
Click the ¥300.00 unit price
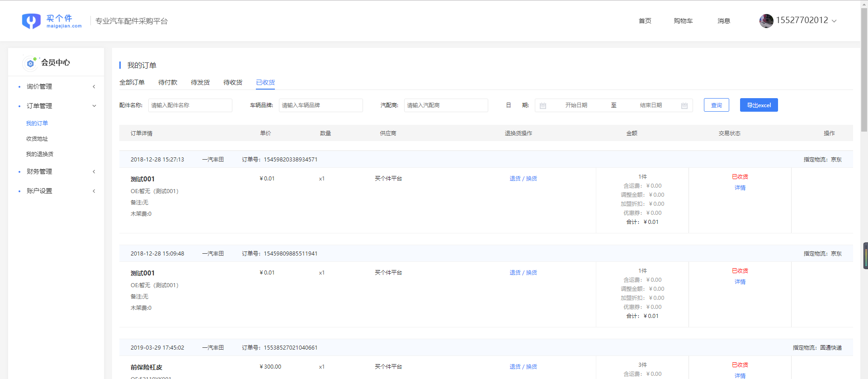point(270,367)
